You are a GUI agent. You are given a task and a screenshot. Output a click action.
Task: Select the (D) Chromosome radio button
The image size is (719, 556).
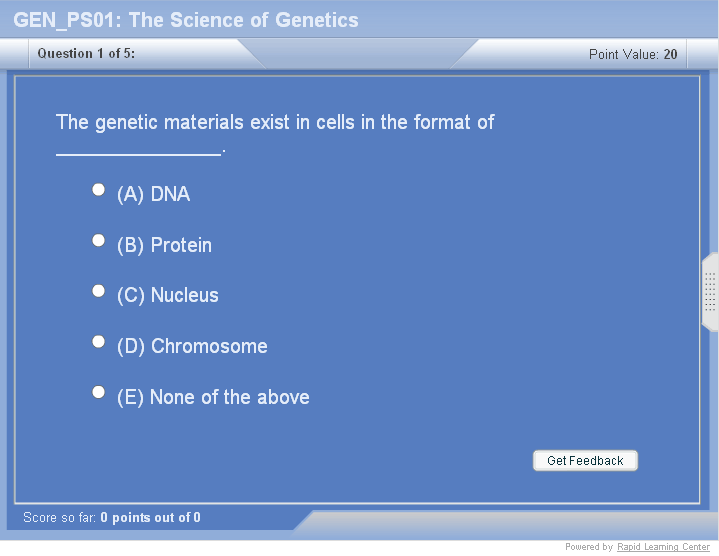(x=98, y=341)
